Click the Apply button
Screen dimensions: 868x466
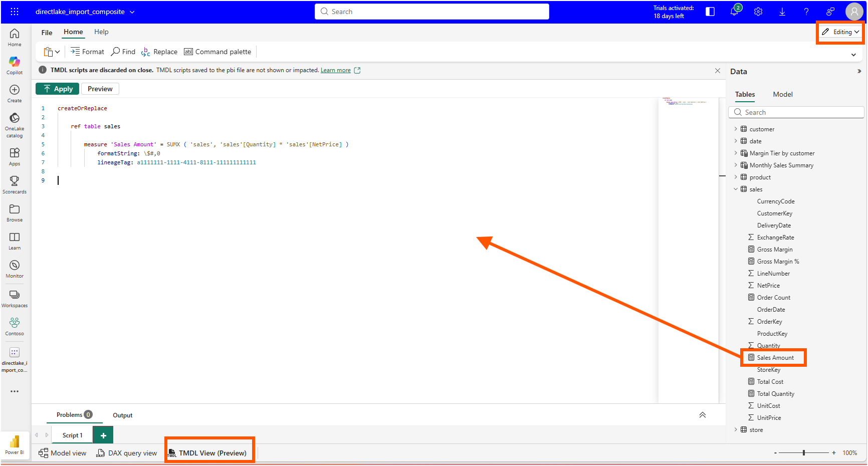coord(57,89)
